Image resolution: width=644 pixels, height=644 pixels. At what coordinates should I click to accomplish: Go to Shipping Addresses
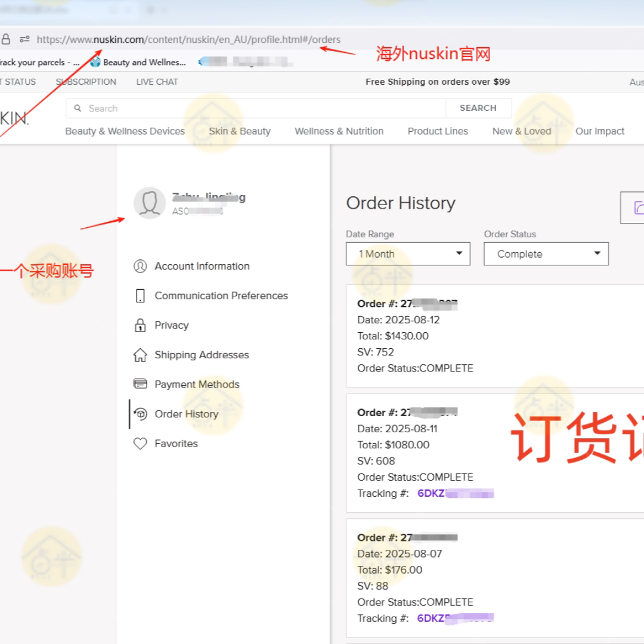[202, 355]
